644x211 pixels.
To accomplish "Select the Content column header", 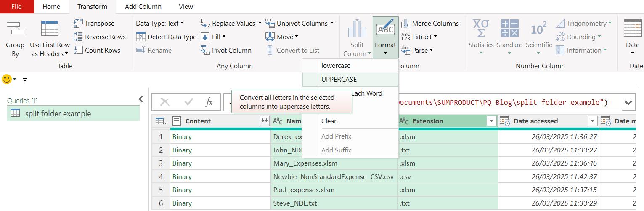I will point(220,121).
